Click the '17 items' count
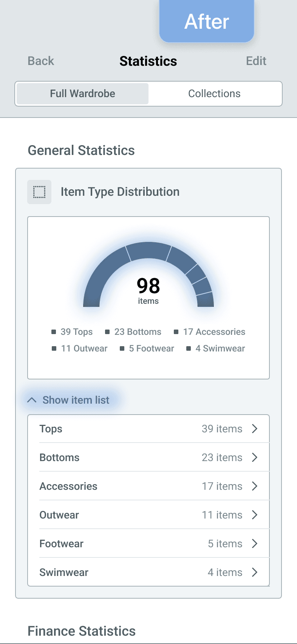This screenshot has height=644, width=297. (222, 486)
